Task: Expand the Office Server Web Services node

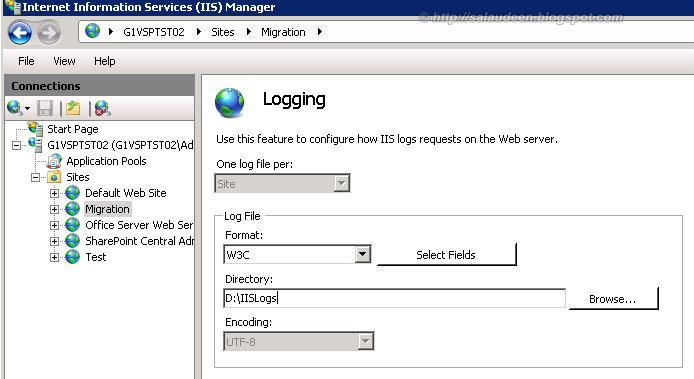Action: point(54,225)
